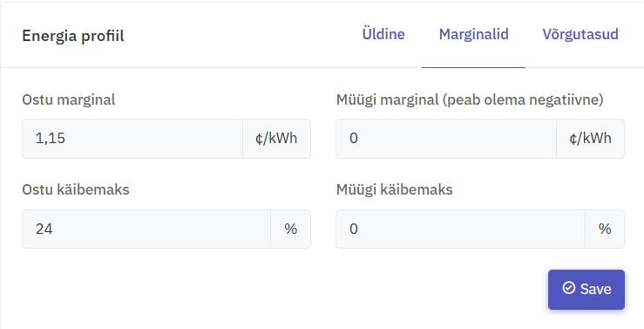Click into the Müügi marginal input field
Screen dimensions: 644x329
pos(446,139)
